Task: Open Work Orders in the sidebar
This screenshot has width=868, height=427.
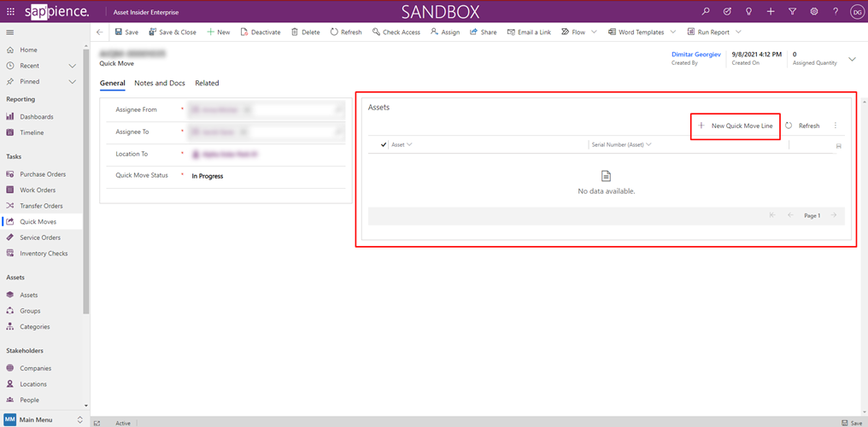Action: 38,190
